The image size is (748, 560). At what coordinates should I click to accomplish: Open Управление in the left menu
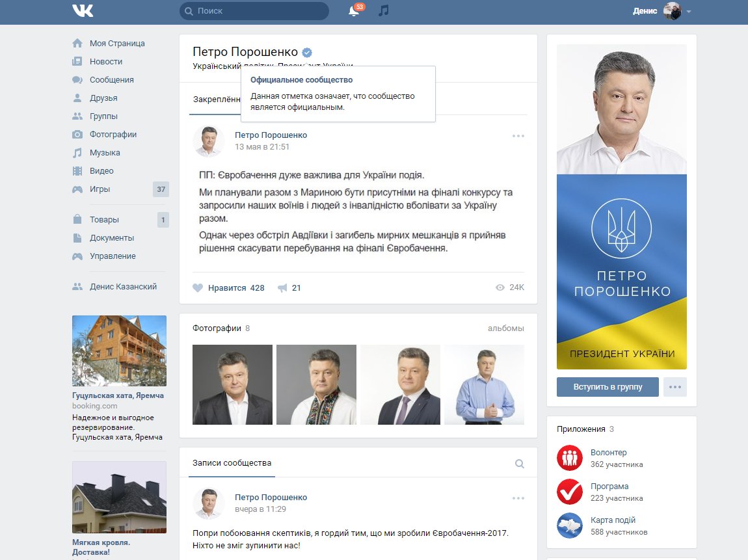[x=113, y=256]
